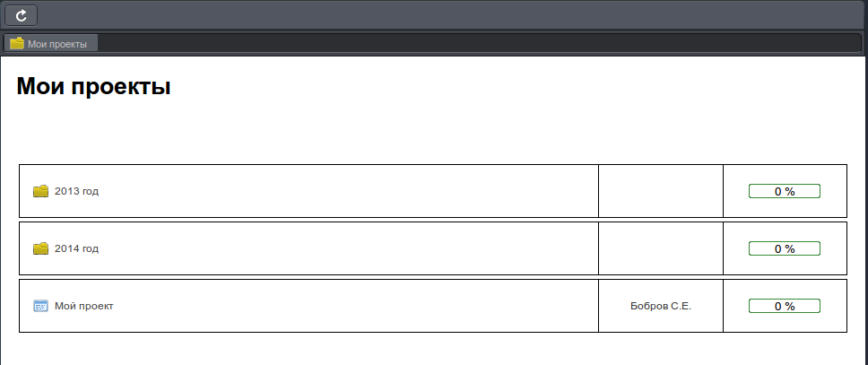This screenshot has width=868, height=365.
Task: Open the Мой проект project link
Action: click(x=83, y=306)
